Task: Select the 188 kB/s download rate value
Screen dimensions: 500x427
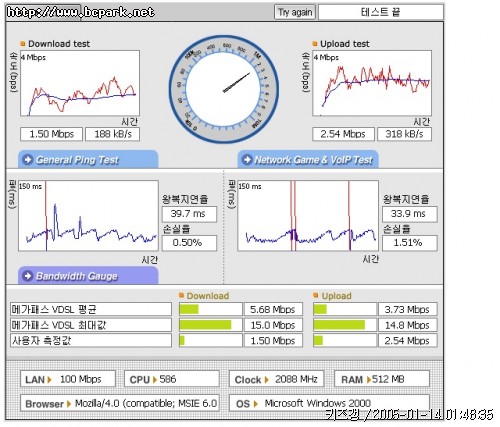Action: coord(113,134)
